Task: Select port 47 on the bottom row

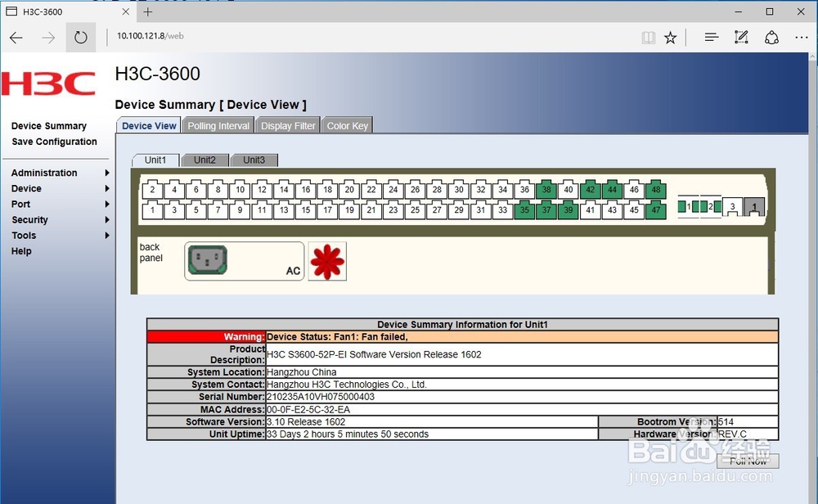Action: (656, 209)
